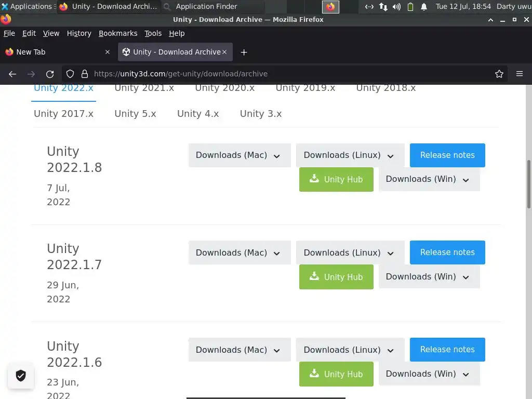The image size is (532, 399).
Task: Open the Bookmarks menu
Action: (118, 33)
